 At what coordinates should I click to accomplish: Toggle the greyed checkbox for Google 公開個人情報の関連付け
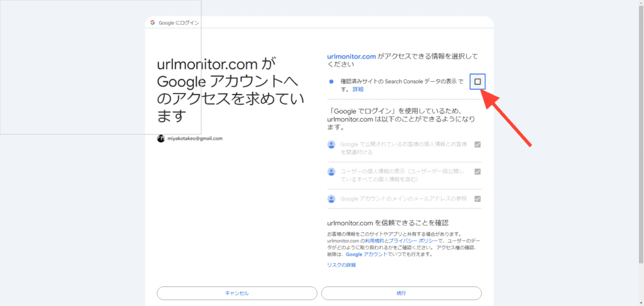pyautogui.click(x=477, y=144)
